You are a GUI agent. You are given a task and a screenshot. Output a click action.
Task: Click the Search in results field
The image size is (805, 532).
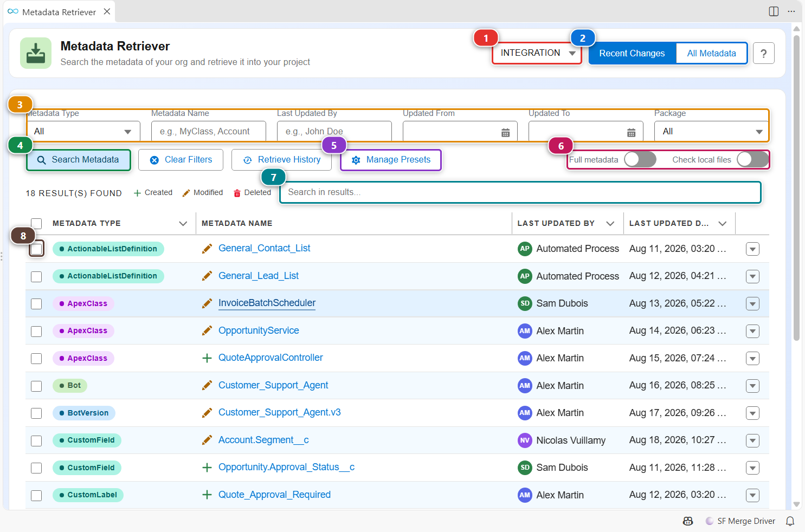click(520, 192)
